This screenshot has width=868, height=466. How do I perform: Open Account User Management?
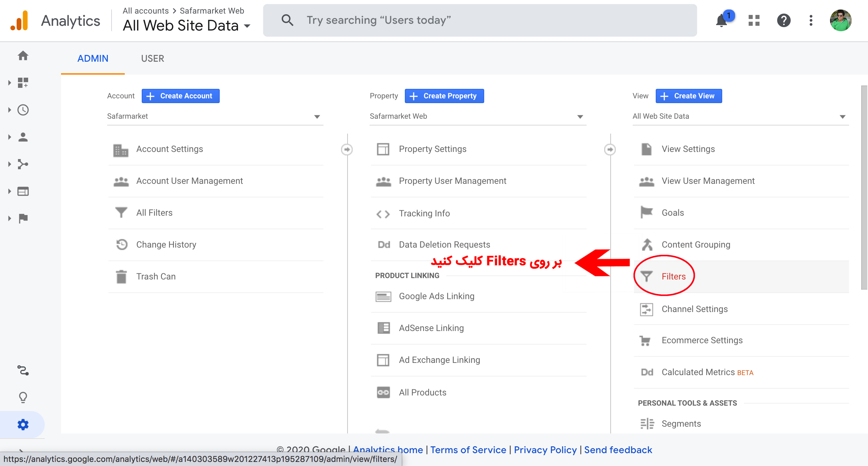coord(216,181)
